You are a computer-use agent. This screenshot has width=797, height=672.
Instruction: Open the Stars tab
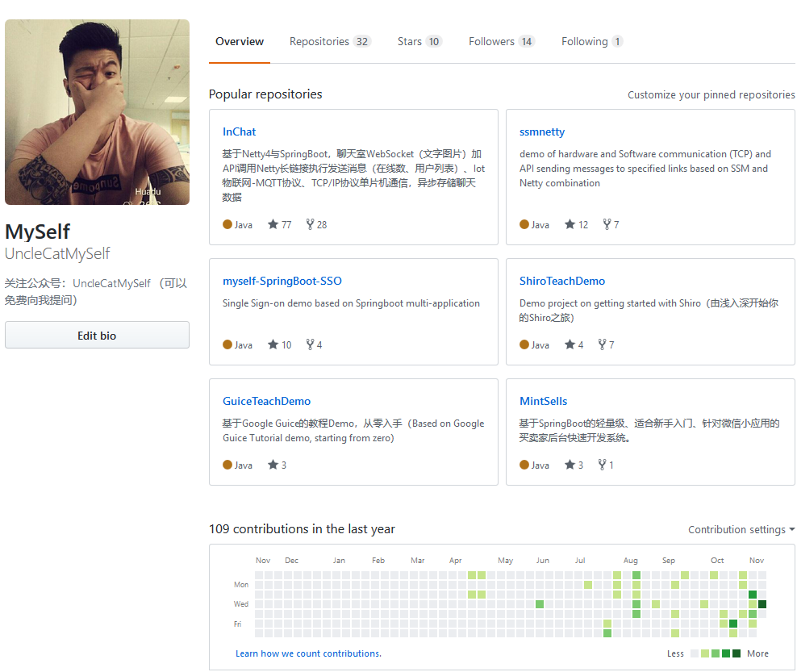[x=419, y=42]
